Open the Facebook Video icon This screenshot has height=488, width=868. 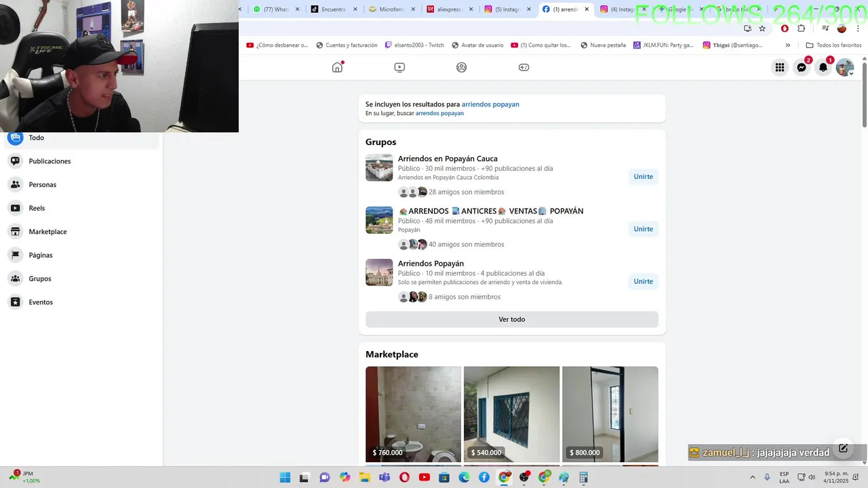pyautogui.click(x=399, y=67)
